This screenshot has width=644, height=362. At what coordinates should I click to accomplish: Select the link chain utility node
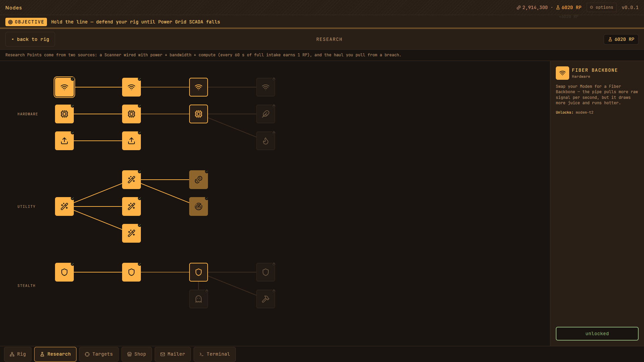(x=199, y=180)
